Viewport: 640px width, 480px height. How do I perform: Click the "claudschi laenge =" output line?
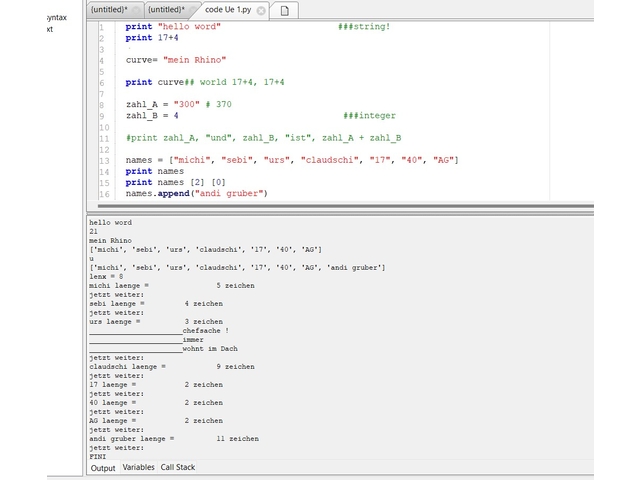[172, 367]
